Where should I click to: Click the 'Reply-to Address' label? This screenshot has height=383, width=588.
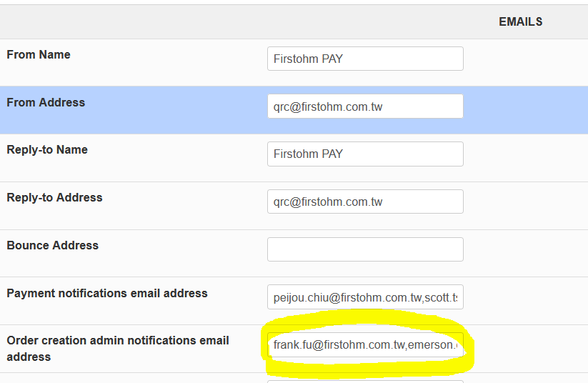54,198
